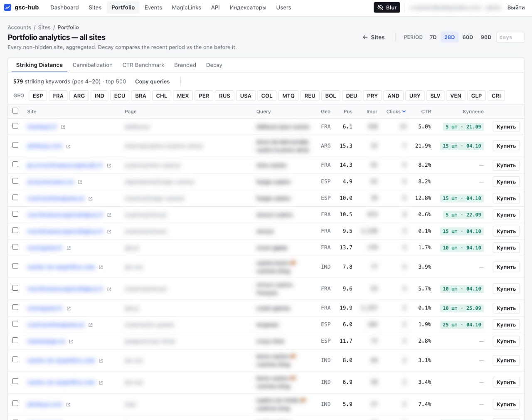Open external link icon in Pos 10.0 row
The width and height of the screenshot is (532, 420).
(90, 199)
